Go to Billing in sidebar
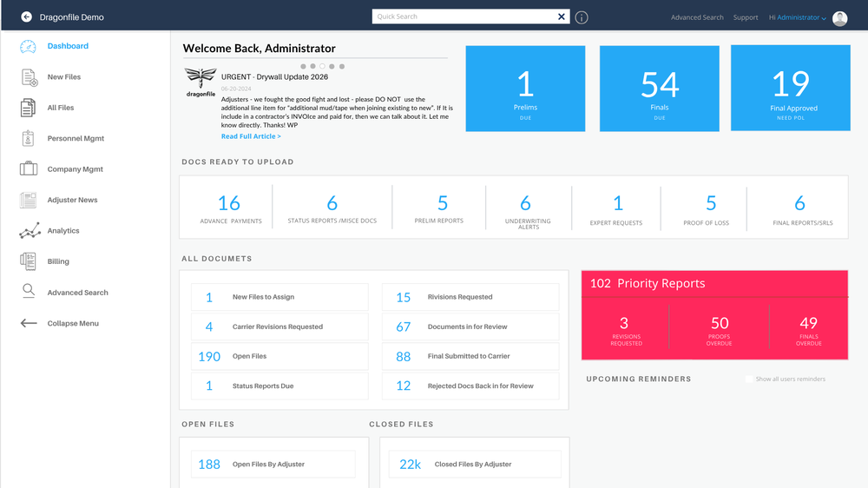Image resolution: width=868 pixels, height=488 pixels. (x=58, y=261)
